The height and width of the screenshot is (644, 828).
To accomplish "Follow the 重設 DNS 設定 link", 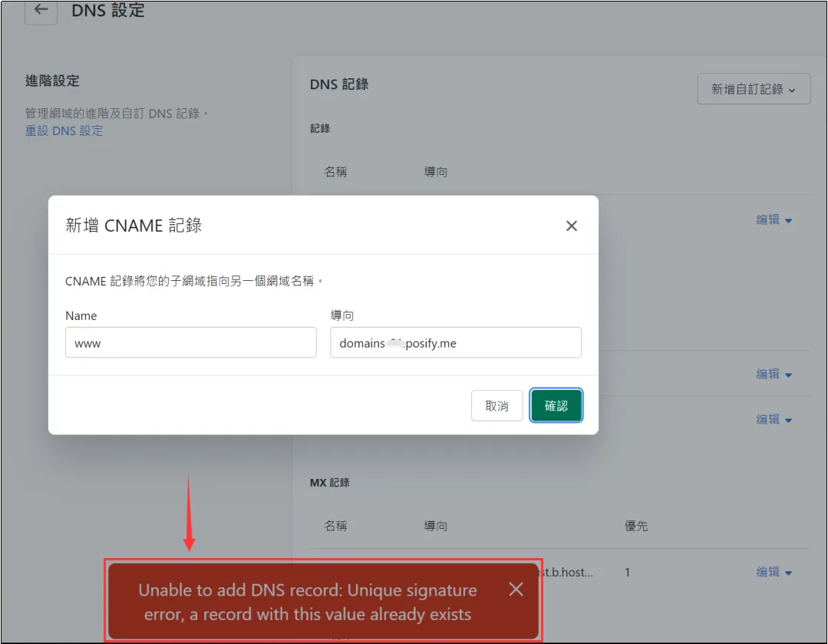I will click(64, 130).
